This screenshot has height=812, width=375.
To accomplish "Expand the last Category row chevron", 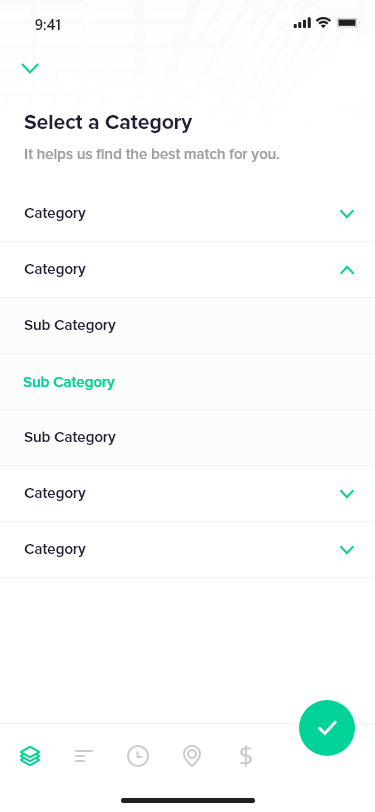I will 347,549.
